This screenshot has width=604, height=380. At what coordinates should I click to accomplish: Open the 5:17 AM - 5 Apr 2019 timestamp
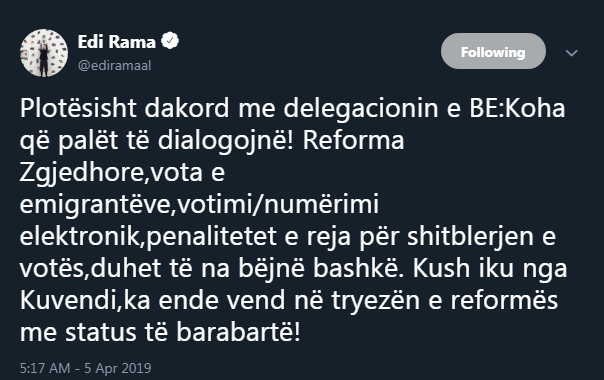pos(86,368)
